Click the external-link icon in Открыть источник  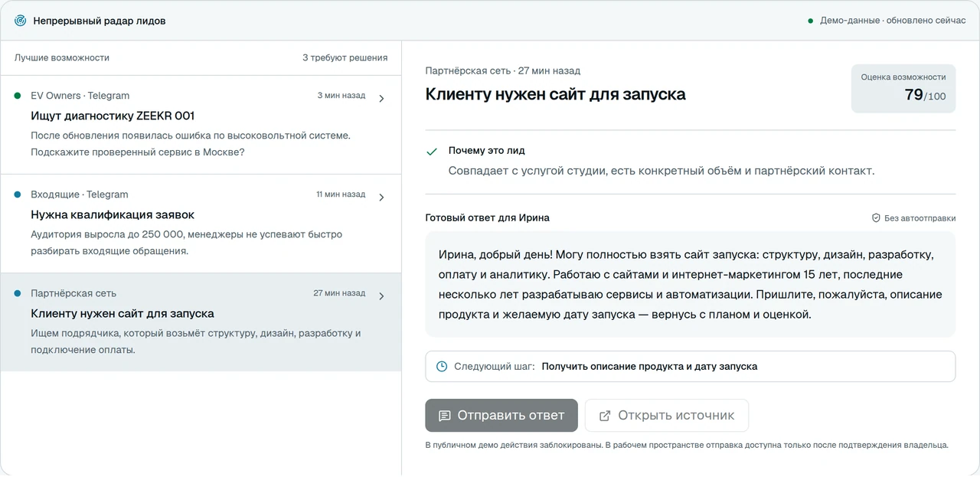[x=605, y=416]
